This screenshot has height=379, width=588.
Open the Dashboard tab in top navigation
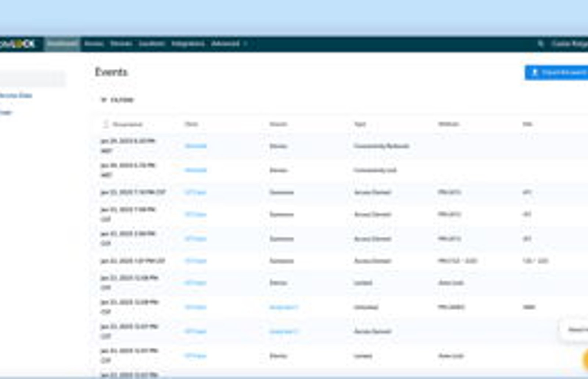62,44
